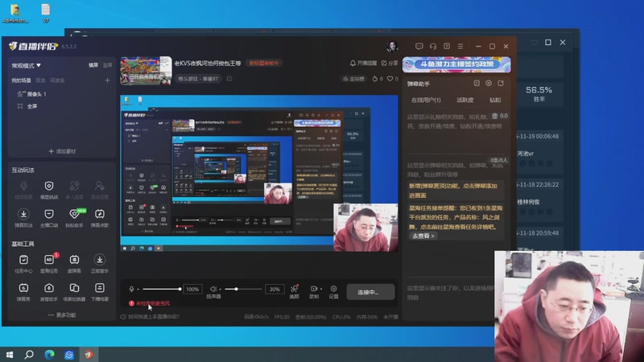Click the 直播伴侣 taskbar icon
The image size is (644, 362).
point(89,355)
